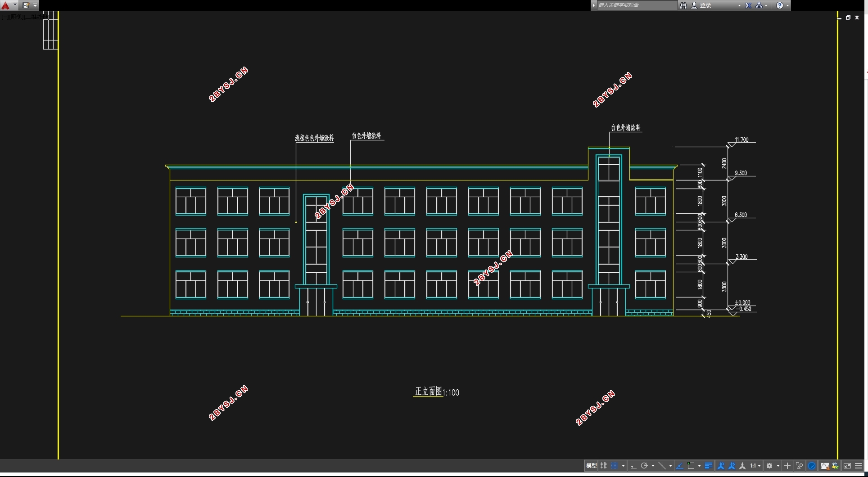Toggle Ortho mode
The width and height of the screenshot is (868, 477).
click(633, 466)
